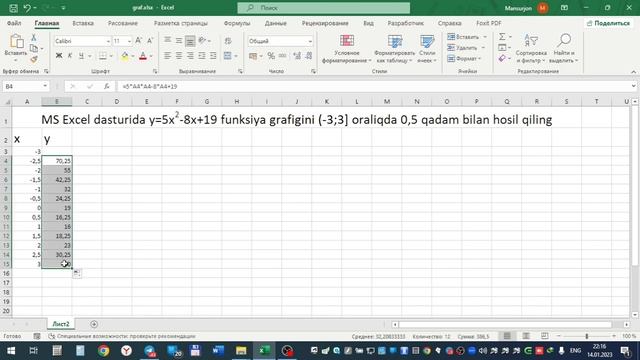Click the Copy icon in the clipboard group
The height and width of the screenshot is (360, 640).
33,49
